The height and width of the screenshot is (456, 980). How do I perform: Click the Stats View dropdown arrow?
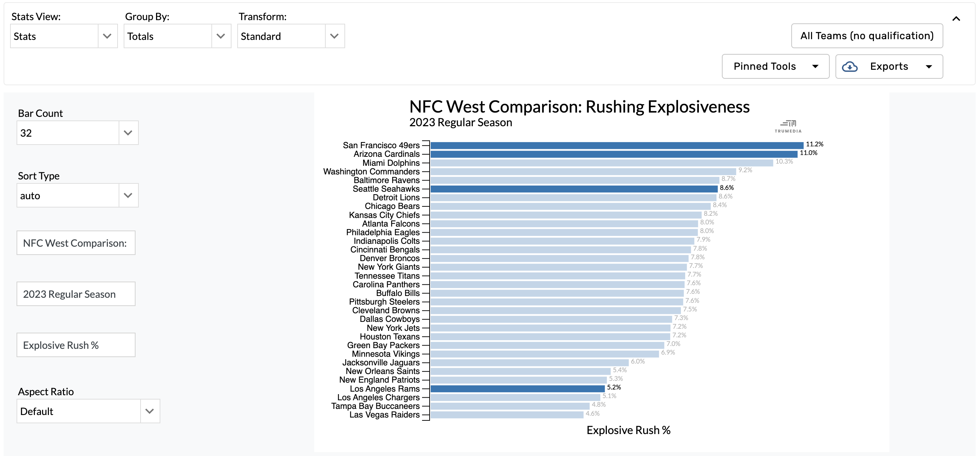click(107, 36)
